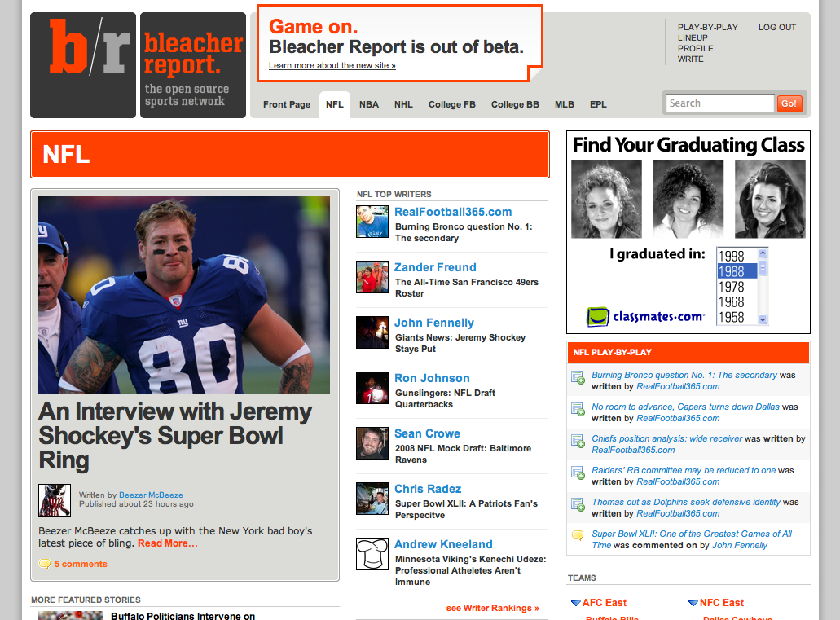Open Sean Crowe writer name link

(427, 433)
